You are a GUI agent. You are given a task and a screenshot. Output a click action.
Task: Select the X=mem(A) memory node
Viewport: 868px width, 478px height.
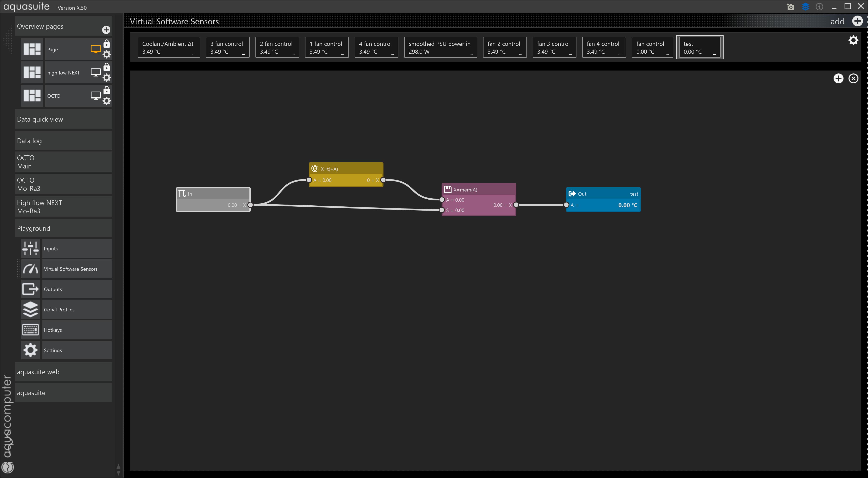[x=479, y=190]
